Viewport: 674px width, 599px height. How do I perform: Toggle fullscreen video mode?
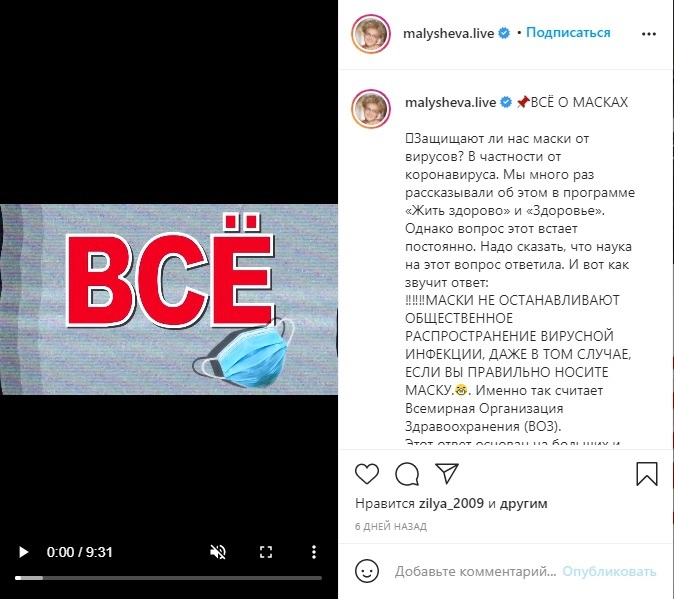click(x=266, y=552)
